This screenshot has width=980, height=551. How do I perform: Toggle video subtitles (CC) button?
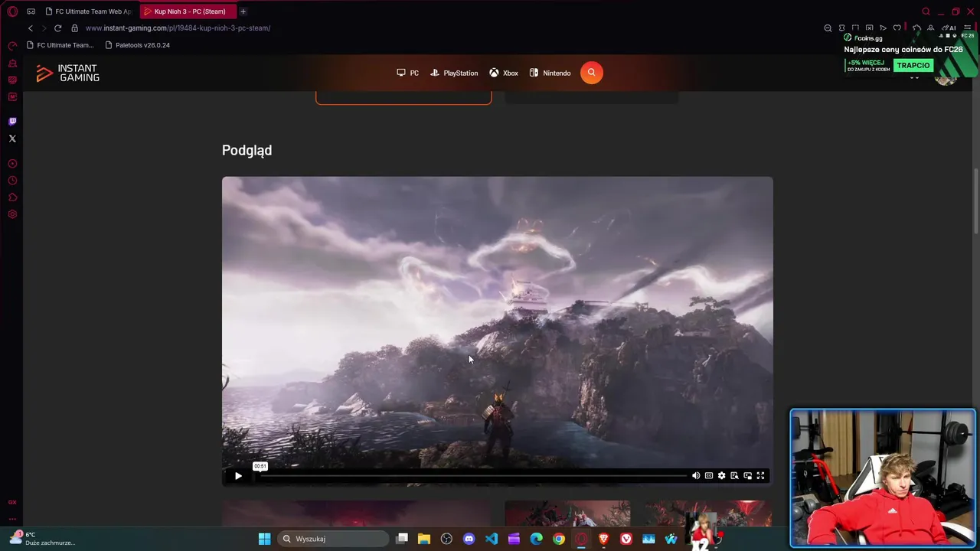[709, 476]
